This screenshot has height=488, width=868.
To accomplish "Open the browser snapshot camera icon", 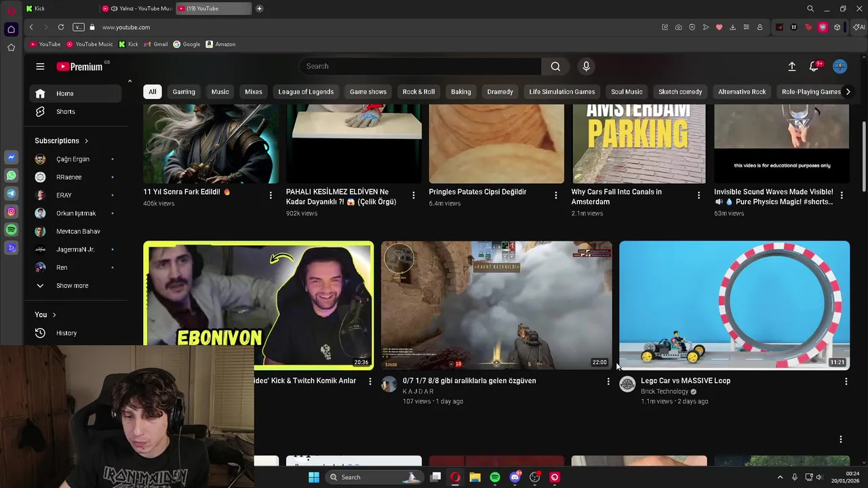I will [678, 27].
